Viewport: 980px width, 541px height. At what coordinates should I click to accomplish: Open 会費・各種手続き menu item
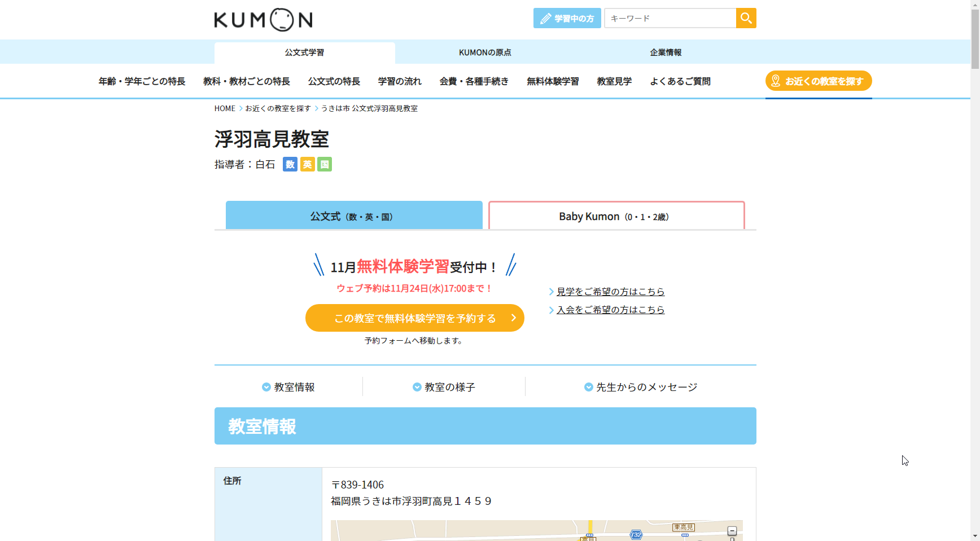click(474, 81)
